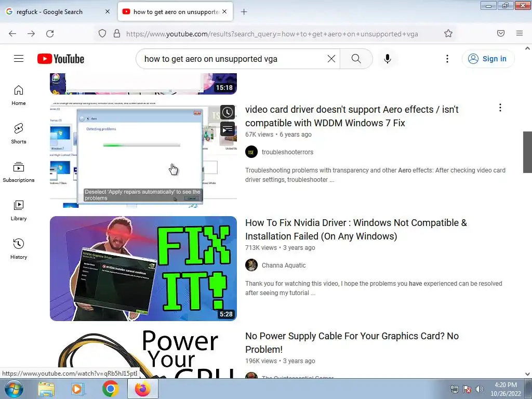Launch Google Chrome from taskbar
The image size is (532, 399).
pyautogui.click(x=110, y=389)
